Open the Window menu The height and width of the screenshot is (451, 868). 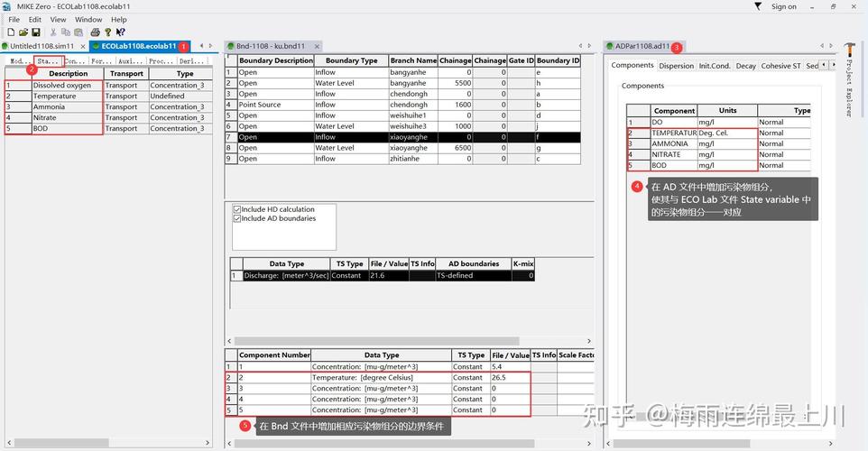click(88, 19)
